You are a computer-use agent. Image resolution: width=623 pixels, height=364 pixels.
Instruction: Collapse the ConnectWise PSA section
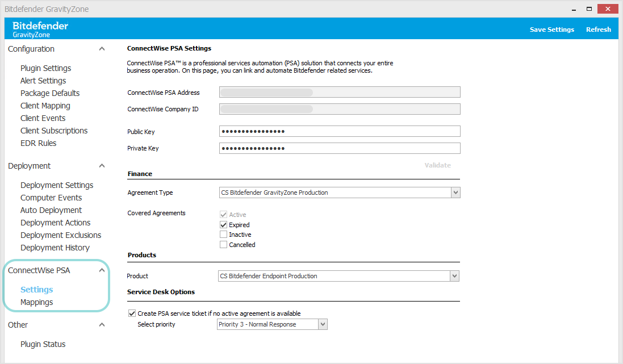tap(102, 270)
